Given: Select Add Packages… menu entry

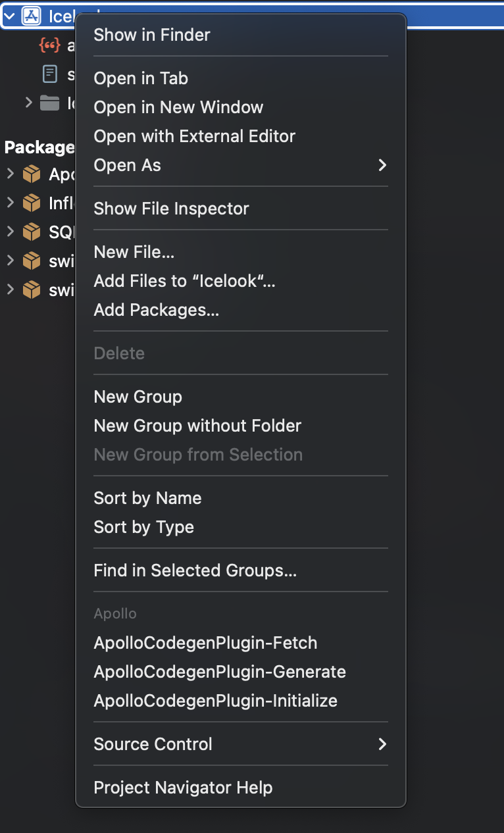Looking at the screenshot, I should 241,310.
